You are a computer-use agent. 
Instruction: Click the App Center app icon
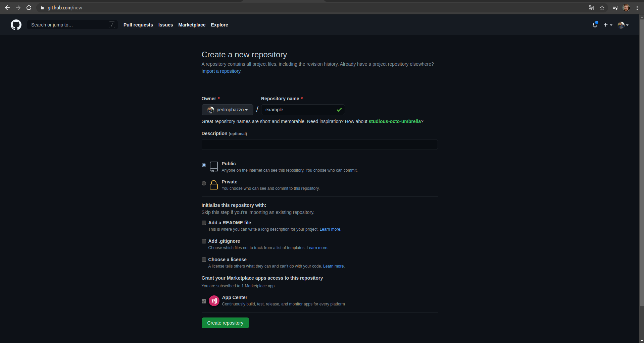coord(214,301)
